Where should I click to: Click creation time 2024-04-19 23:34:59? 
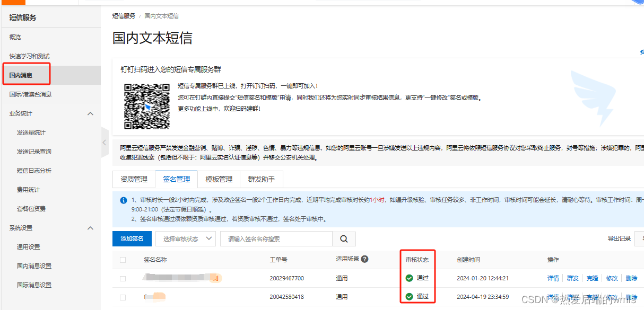point(483,297)
